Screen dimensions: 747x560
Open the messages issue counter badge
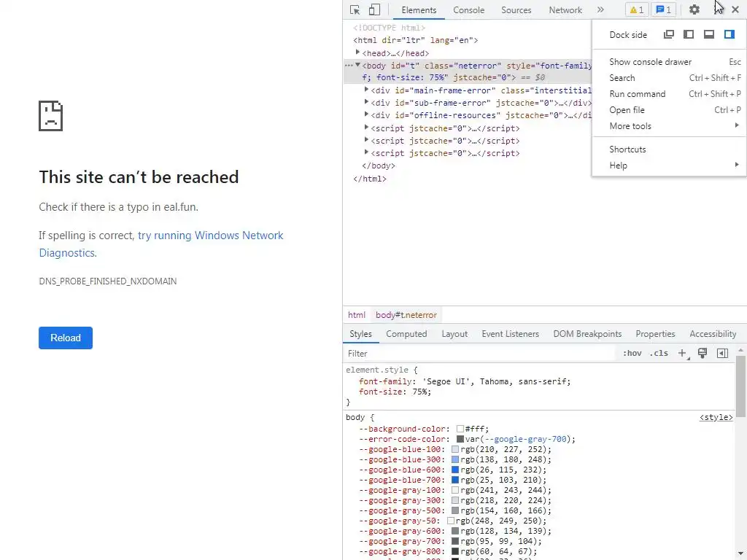tap(663, 9)
